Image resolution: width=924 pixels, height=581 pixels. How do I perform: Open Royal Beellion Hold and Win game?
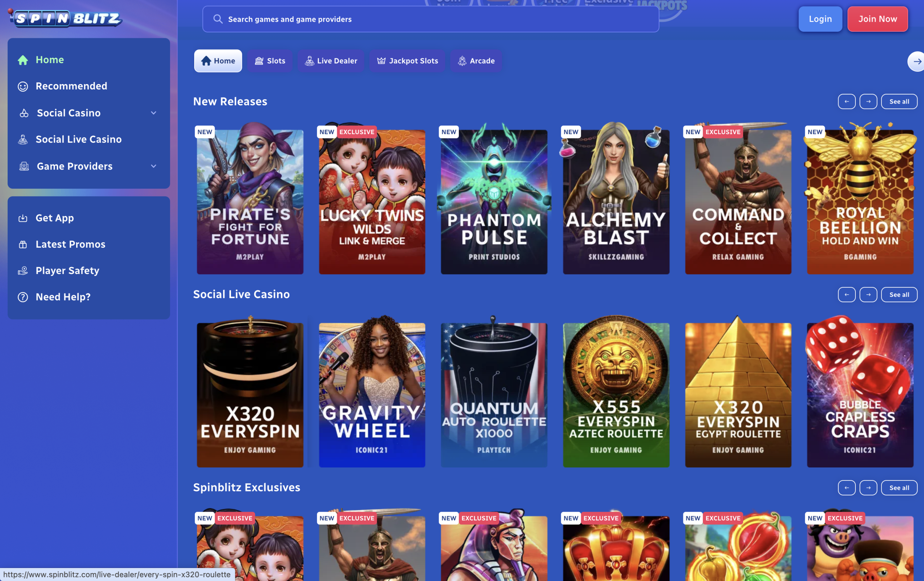pyautogui.click(x=860, y=198)
